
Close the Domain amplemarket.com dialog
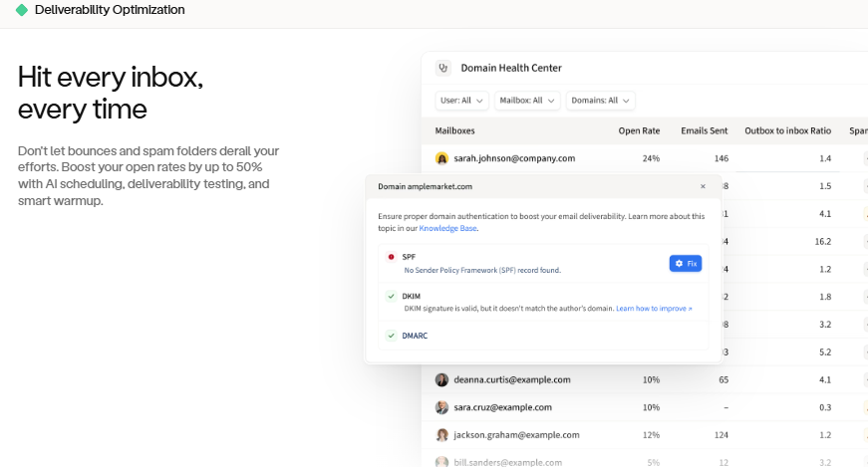703,186
